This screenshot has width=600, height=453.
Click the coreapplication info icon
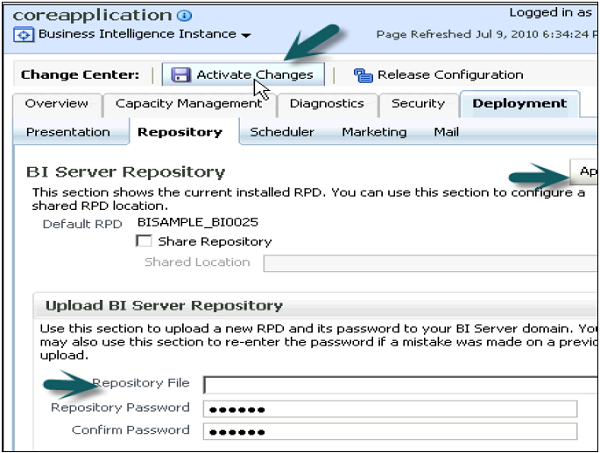(x=184, y=16)
